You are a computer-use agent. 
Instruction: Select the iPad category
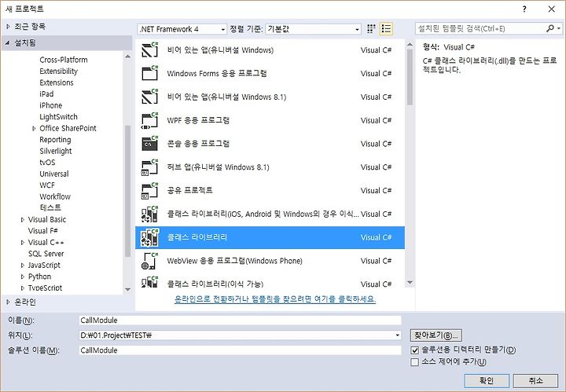coord(46,93)
